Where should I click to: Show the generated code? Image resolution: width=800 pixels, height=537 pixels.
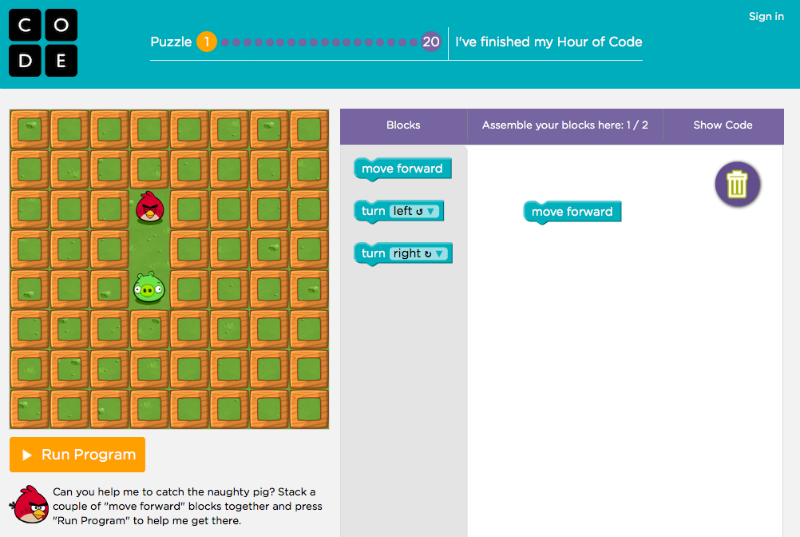(722, 125)
